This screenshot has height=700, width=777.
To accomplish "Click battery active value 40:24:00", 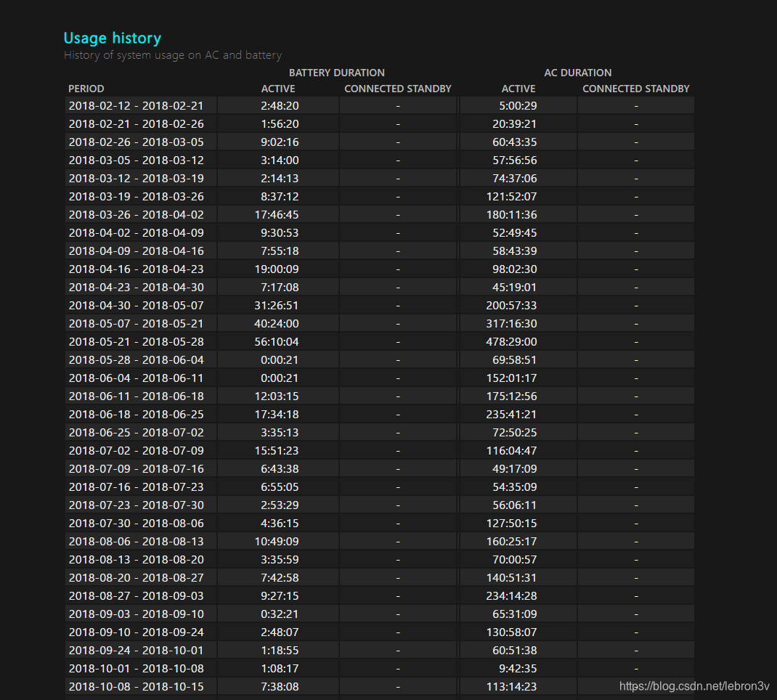I will point(278,324).
